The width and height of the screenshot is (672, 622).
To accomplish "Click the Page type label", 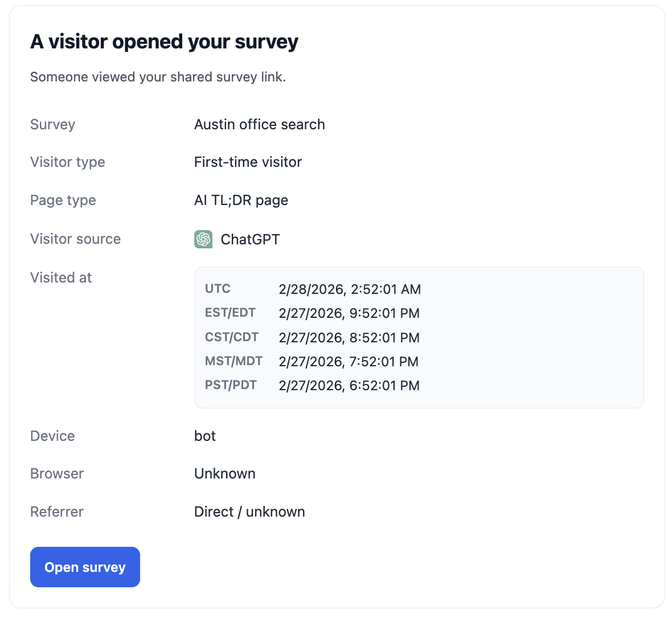I will 63,200.
